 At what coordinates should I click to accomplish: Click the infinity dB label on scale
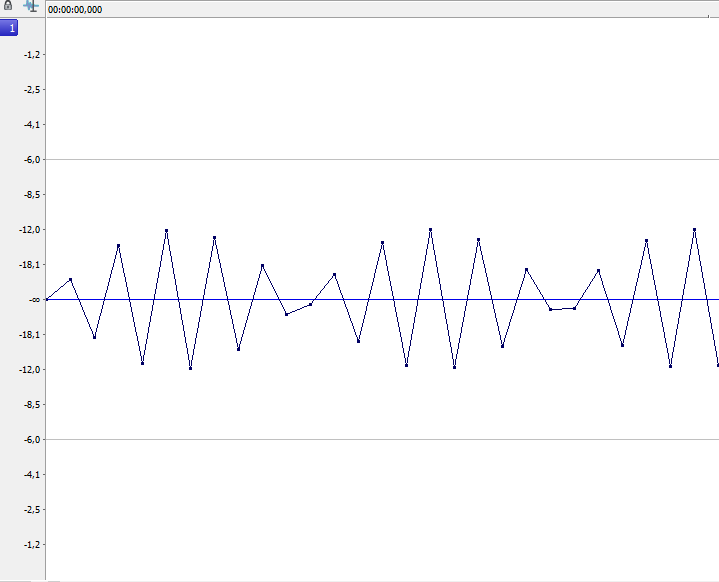click(34, 299)
